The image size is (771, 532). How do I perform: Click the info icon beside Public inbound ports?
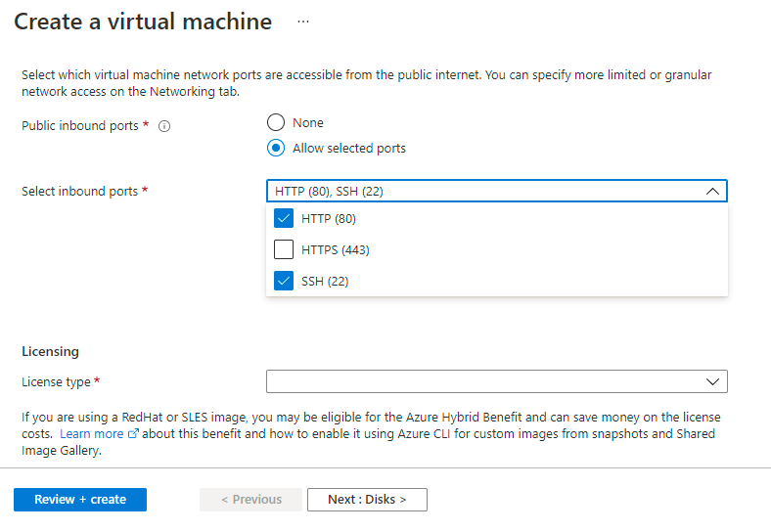pos(164,126)
